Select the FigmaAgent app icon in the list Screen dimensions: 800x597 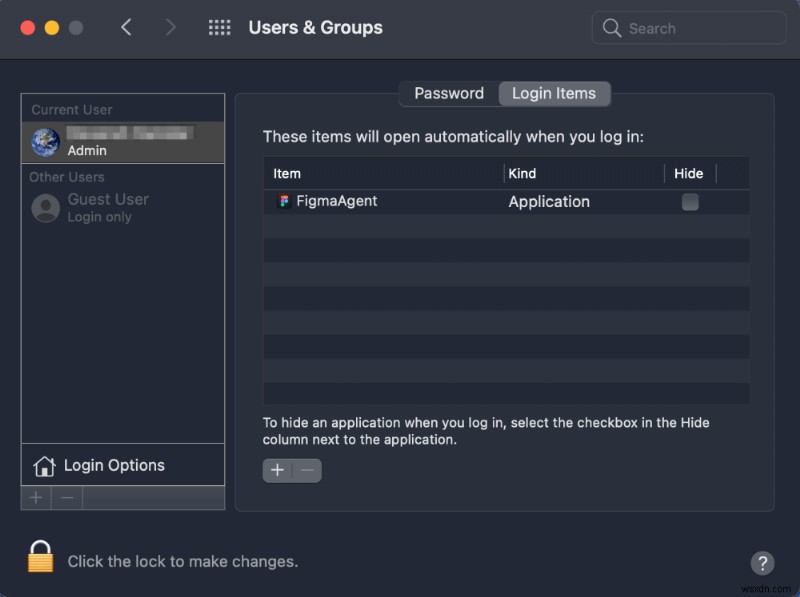pos(284,201)
